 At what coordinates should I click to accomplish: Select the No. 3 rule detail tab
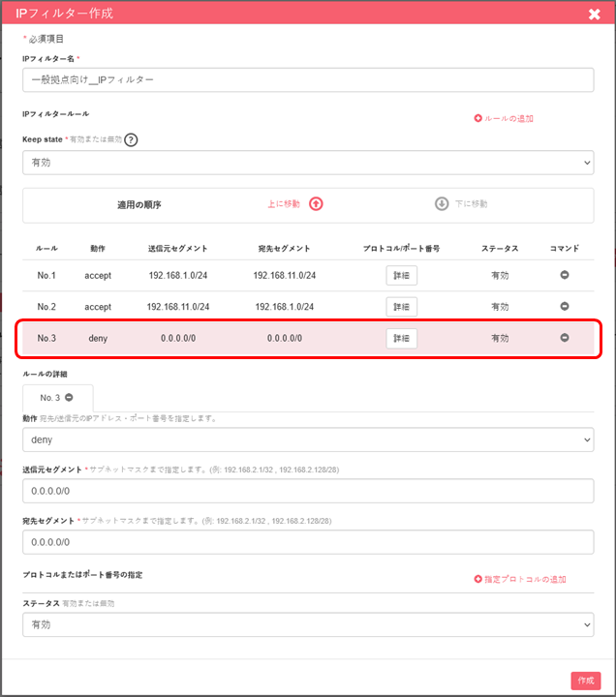pos(58,398)
